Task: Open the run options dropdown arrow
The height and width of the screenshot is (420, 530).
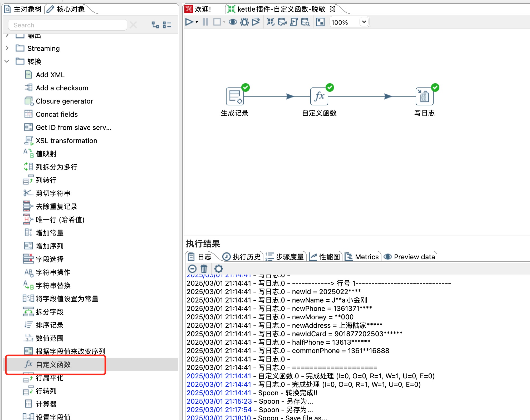Action: tap(197, 22)
